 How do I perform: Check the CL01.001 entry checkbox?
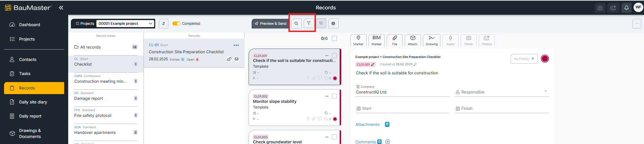click(335, 55)
